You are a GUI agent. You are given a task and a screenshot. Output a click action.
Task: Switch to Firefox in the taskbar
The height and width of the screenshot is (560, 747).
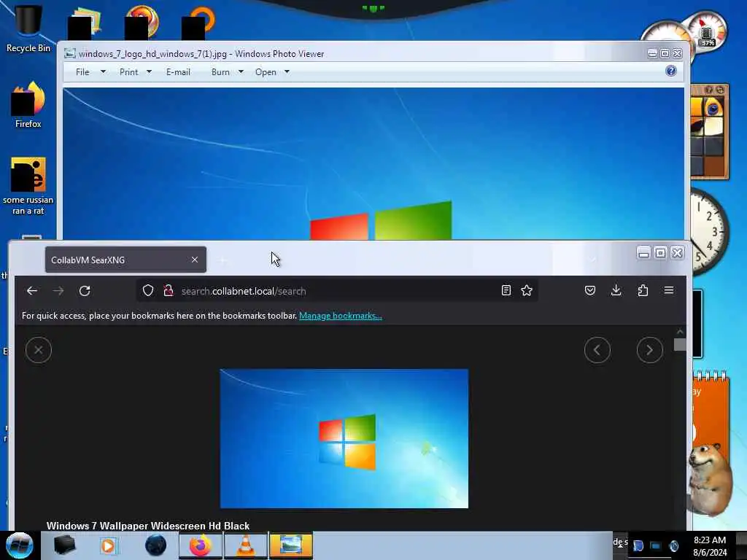200,545
